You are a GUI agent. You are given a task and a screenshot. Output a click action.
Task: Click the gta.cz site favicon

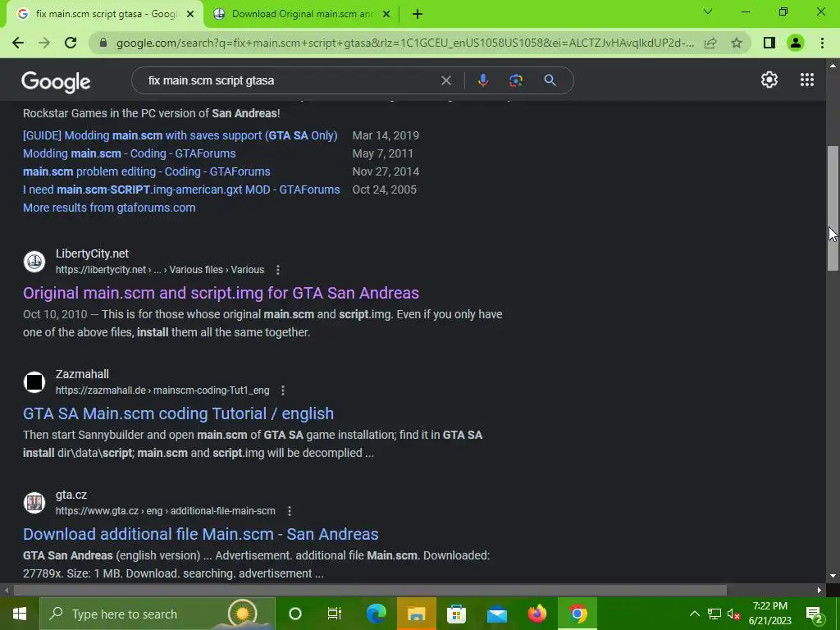34,503
